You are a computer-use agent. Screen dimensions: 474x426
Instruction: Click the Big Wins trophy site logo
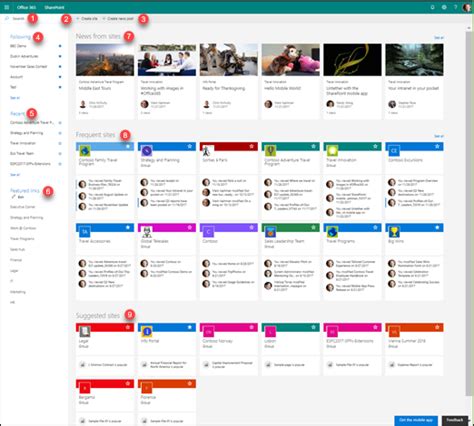click(x=394, y=232)
